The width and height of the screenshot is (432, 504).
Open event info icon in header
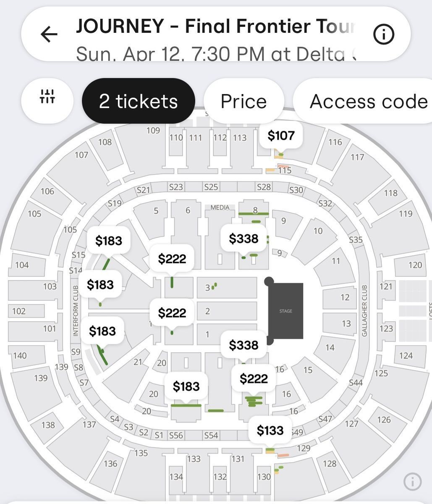coord(384,34)
